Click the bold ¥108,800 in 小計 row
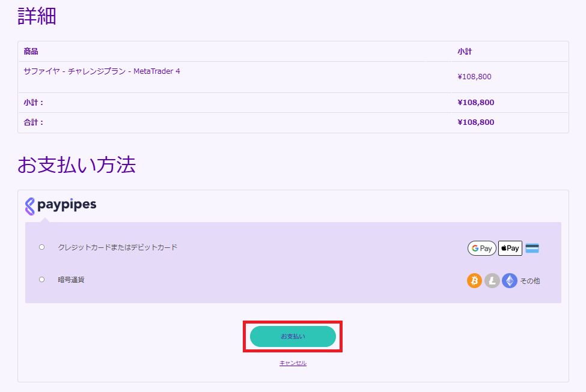 [x=476, y=102]
